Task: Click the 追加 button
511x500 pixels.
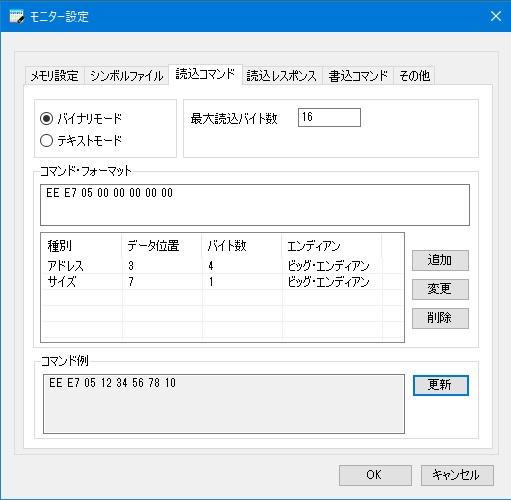Action: (440, 260)
